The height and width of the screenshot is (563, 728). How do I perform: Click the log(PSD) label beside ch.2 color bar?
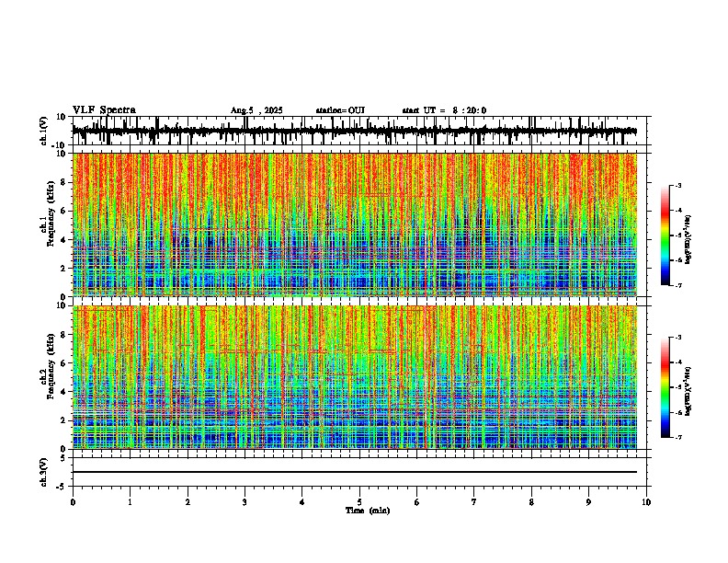(688, 391)
